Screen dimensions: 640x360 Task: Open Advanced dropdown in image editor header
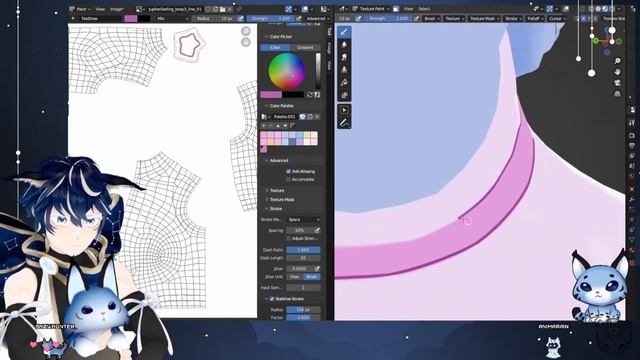click(318, 18)
